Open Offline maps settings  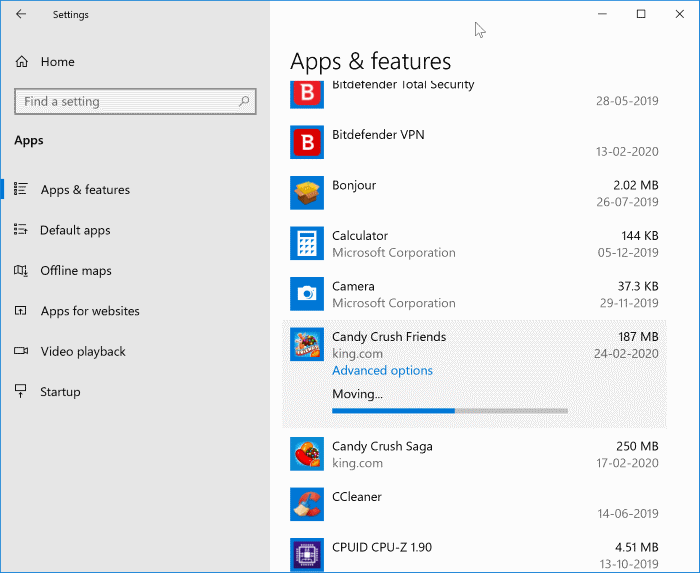click(x=135, y=270)
